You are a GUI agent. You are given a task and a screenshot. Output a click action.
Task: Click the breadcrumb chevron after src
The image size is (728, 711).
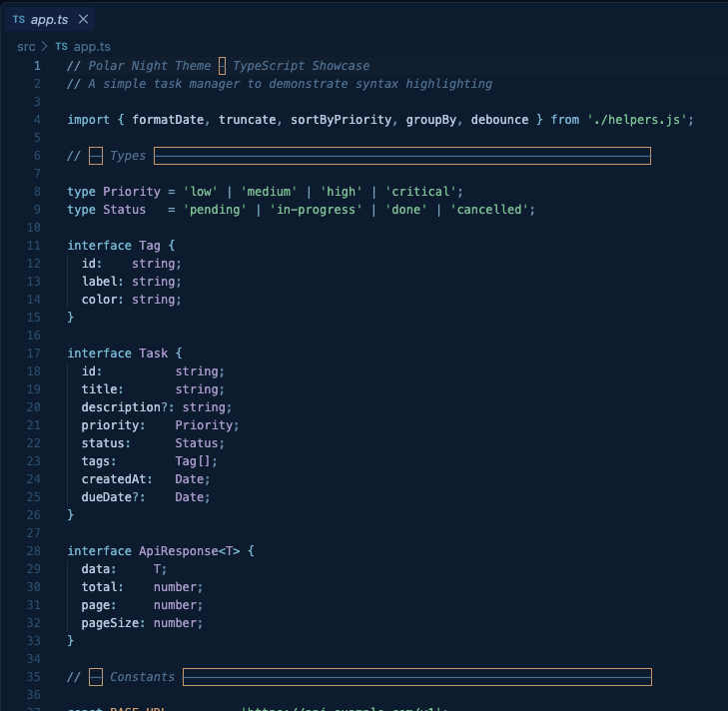[45, 47]
